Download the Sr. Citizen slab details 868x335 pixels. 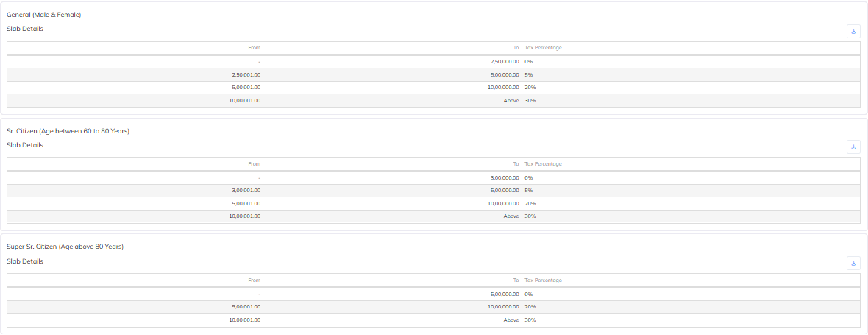[853, 147]
